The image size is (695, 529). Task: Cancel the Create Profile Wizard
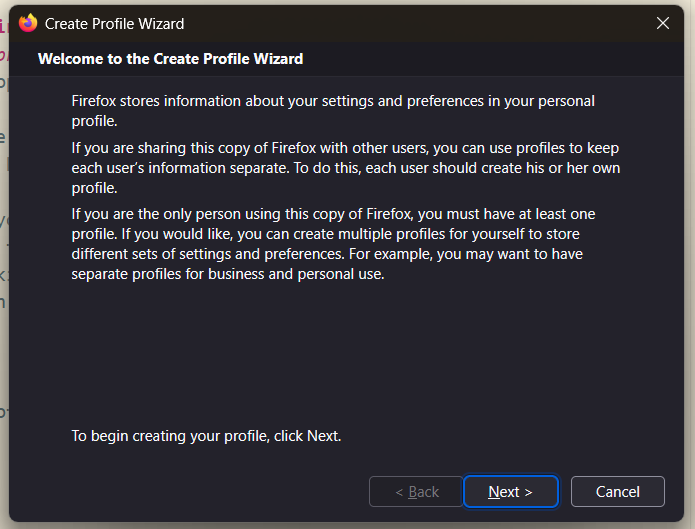coord(617,491)
